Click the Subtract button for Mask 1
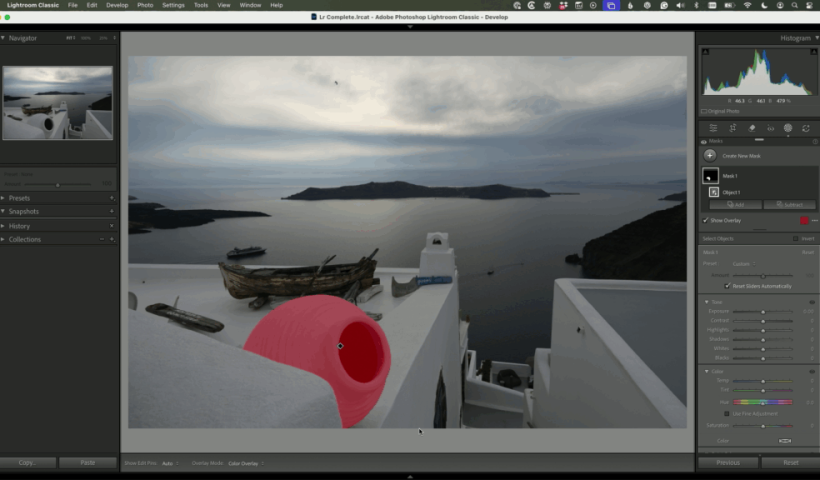820x480 pixels. pyautogui.click(x=791, y=205)
